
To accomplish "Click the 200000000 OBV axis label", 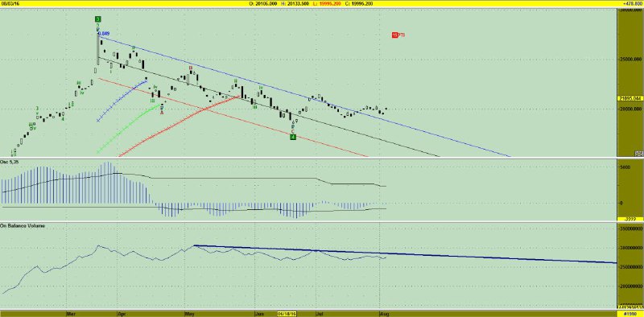I will pyautogui.click(x=630, y=286).
